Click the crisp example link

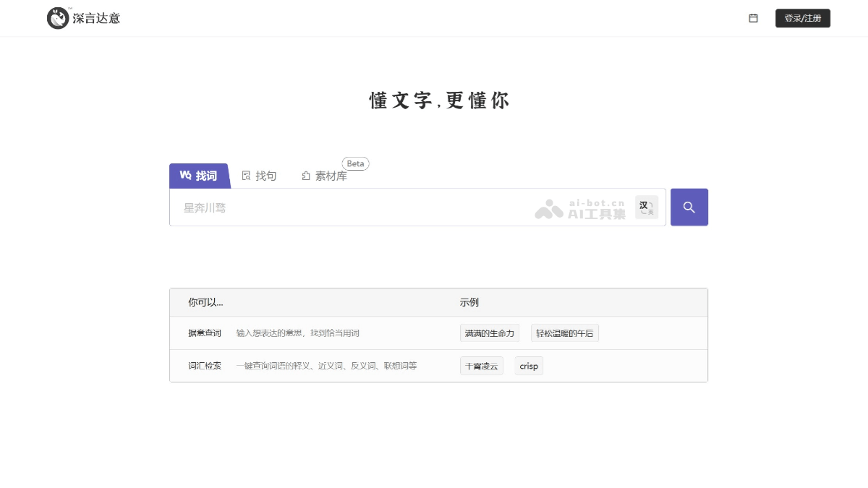point(529,366)
